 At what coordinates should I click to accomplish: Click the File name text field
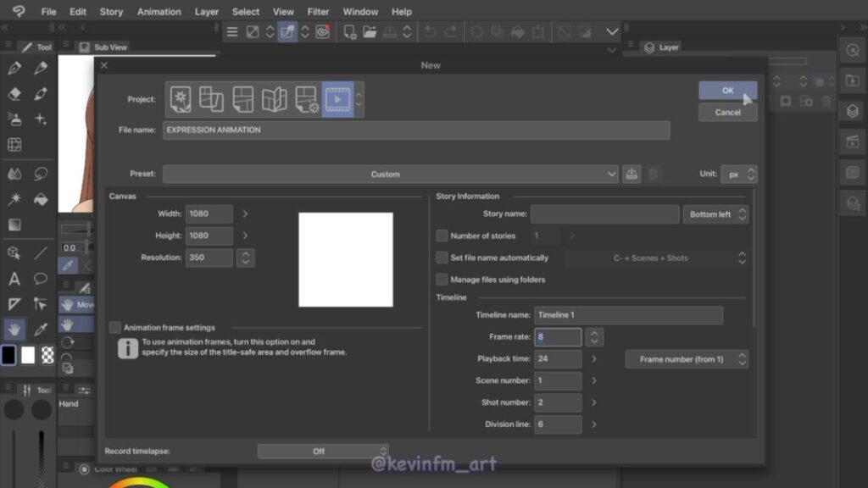tap(415, 130)
